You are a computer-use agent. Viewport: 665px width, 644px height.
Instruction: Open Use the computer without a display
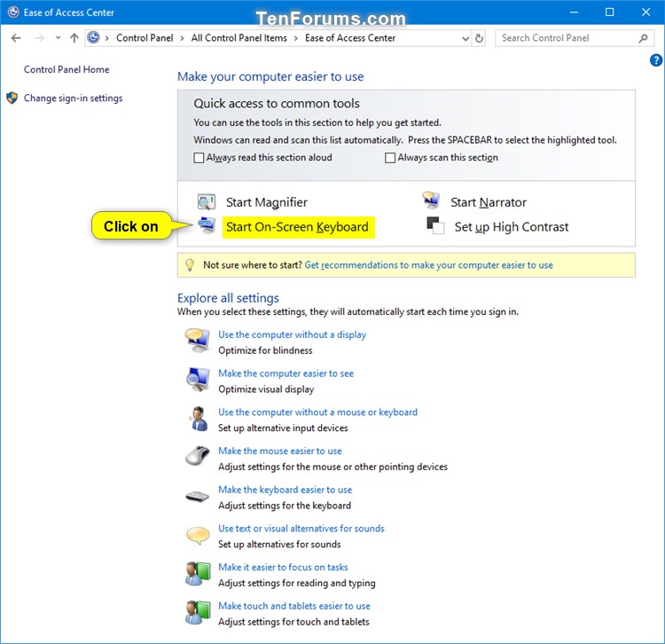pos(293,334)
